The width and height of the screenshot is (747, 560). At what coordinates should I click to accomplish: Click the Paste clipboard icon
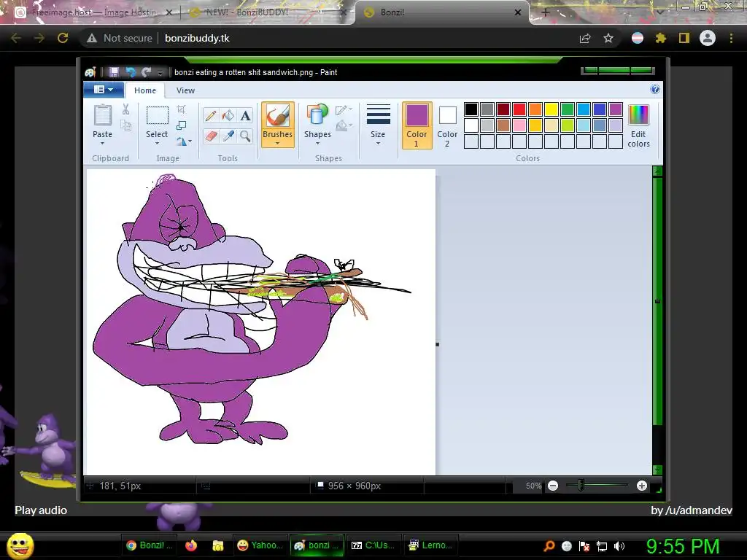pyautogui.click(x=102, y=116)
